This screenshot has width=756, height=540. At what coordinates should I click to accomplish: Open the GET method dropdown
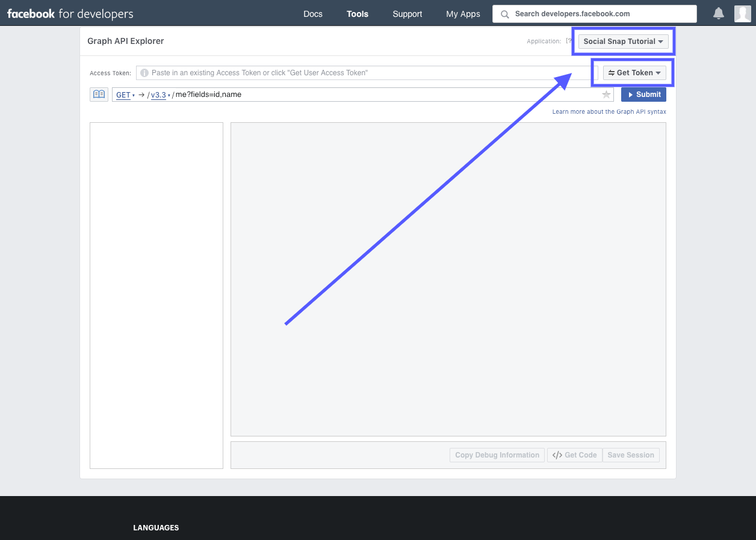coord(123,95)
